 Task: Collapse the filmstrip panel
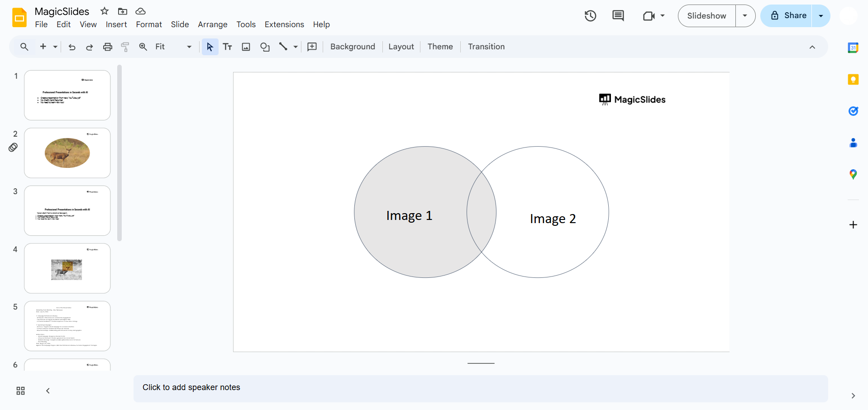click(x=48, y=391)
